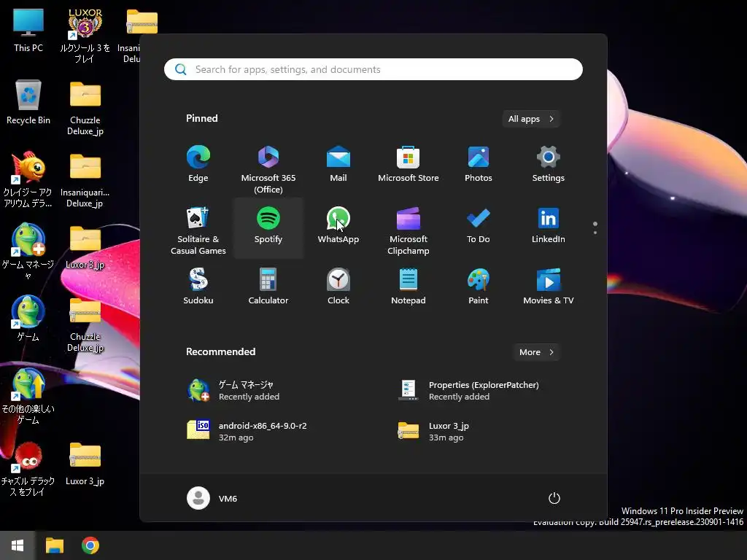The width and height of the screenshot is (747, 560).
Task: Show More recommended items
Action: [x=536, y=352]
